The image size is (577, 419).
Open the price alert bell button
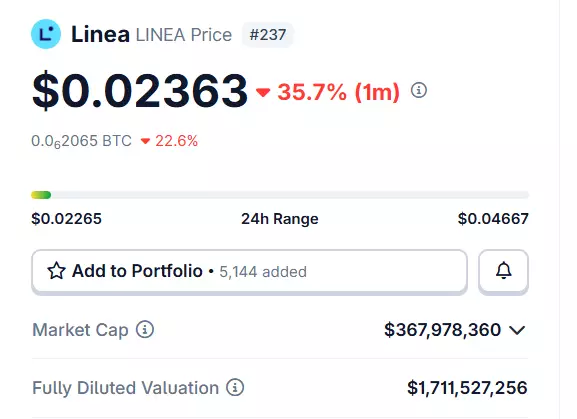pyautogui.click(x=503, y=271)
